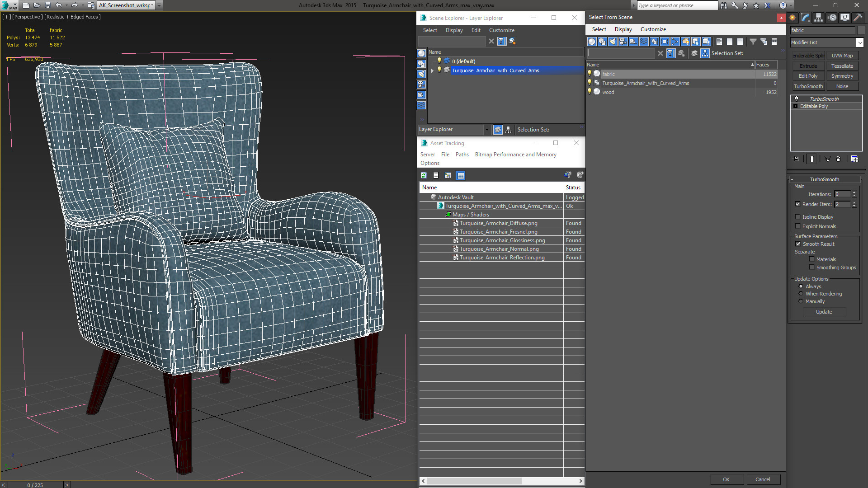Image resolution: width=868 pixels, height=488 pixels.
Task: Select When Rendering update option
Action: 801,294
